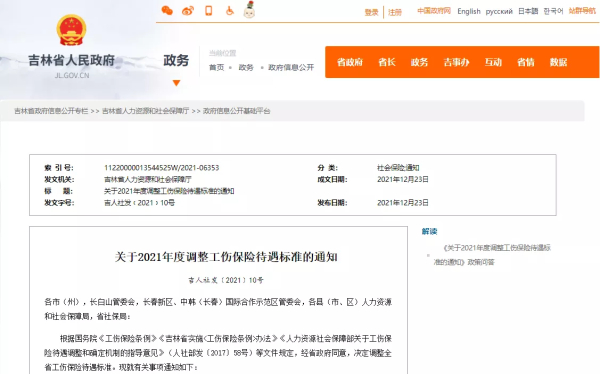The height and width of the screenshot is (374, 600).
Task: Switch language to English
Action: pos(469,11)
